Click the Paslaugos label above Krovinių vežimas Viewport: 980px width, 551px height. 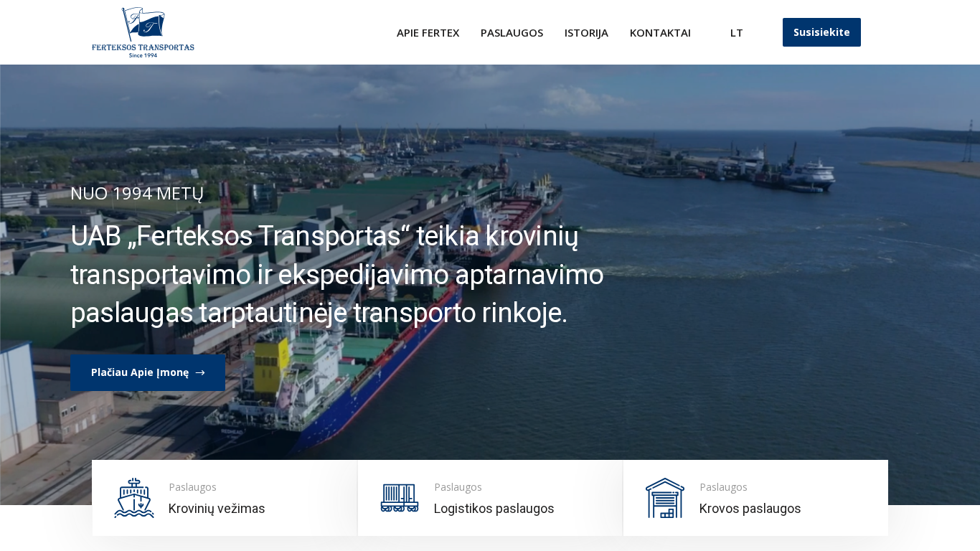pyautogui.click(x=192, y=487)
